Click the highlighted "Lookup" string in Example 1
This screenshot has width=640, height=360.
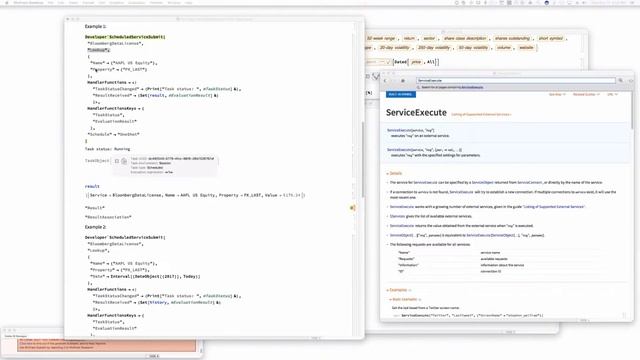point(98,50)
